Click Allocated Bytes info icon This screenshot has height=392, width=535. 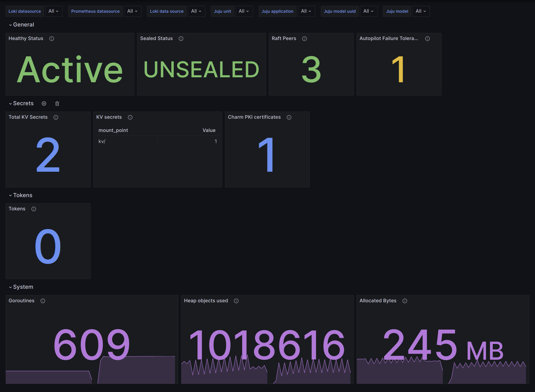pos(405,301)
